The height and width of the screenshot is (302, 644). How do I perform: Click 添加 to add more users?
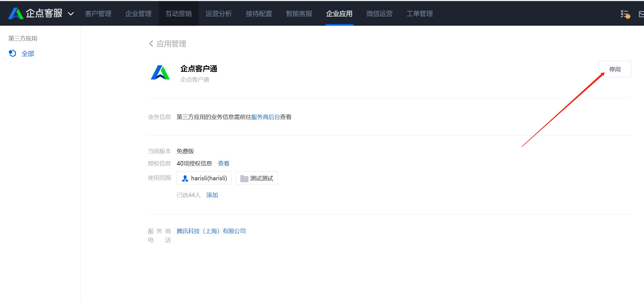tap(212, 195)
